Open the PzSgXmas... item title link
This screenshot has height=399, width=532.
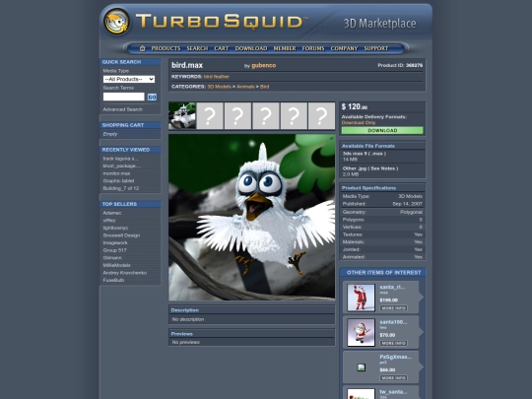click(x=396, y=357)
